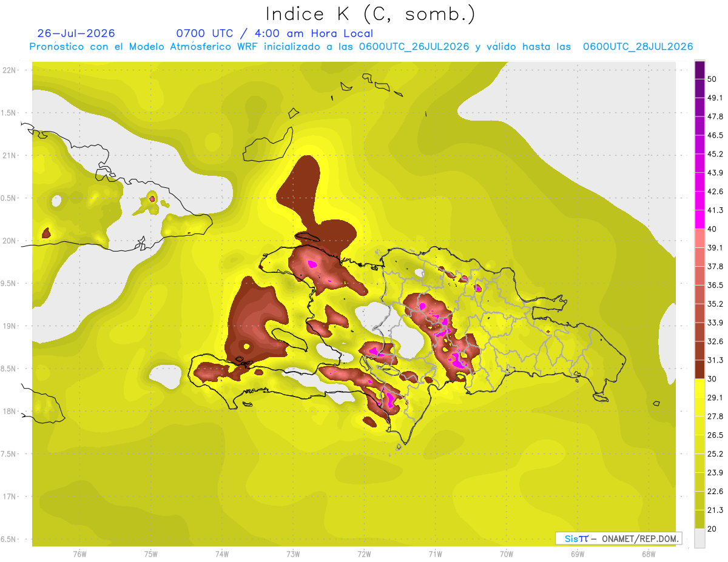Click the longitude label '70W'
728x562 pixels.
point(507,555)
